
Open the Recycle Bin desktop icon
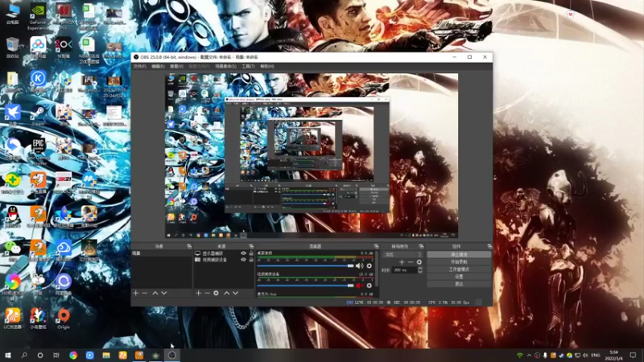point(12,47)
